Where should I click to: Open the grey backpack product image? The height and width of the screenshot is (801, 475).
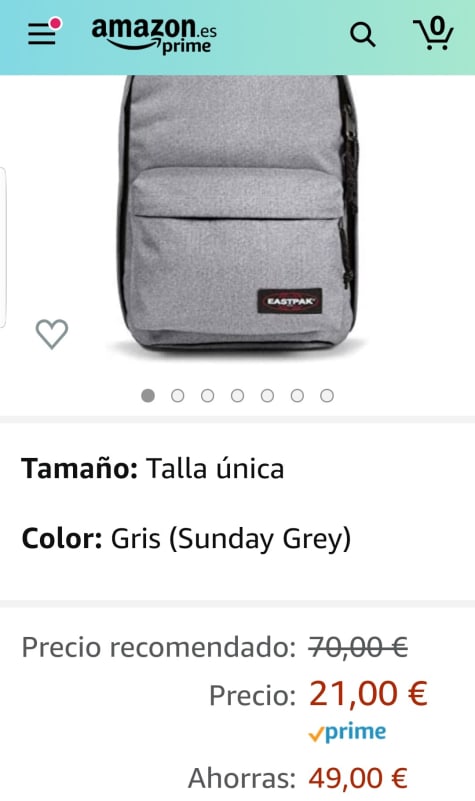point(238,215)
